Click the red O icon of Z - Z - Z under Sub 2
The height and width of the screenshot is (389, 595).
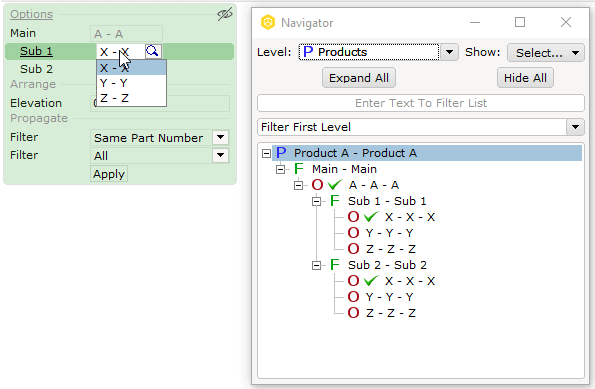tap(353, 313)
